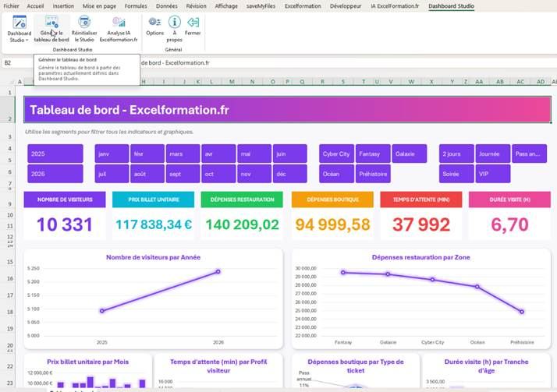Select the Soirée ticket slicer
557x392 pixels.
[456, 174]
